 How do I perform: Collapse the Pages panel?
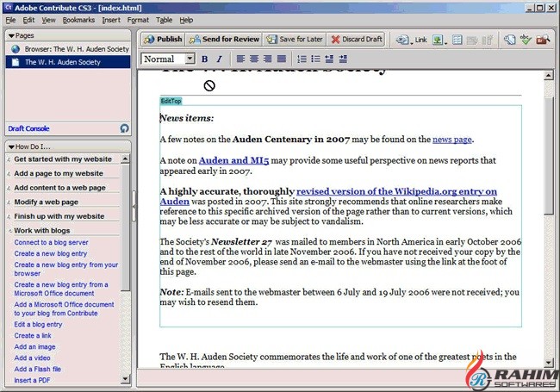11,35
